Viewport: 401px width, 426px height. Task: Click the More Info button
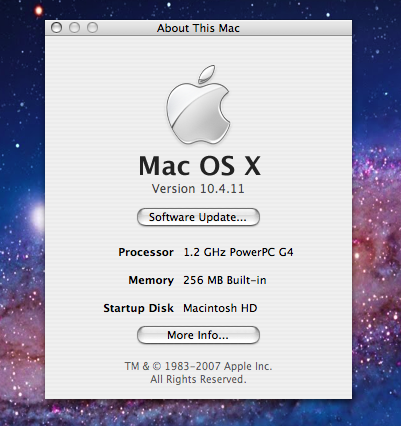[x=198, y=335]
